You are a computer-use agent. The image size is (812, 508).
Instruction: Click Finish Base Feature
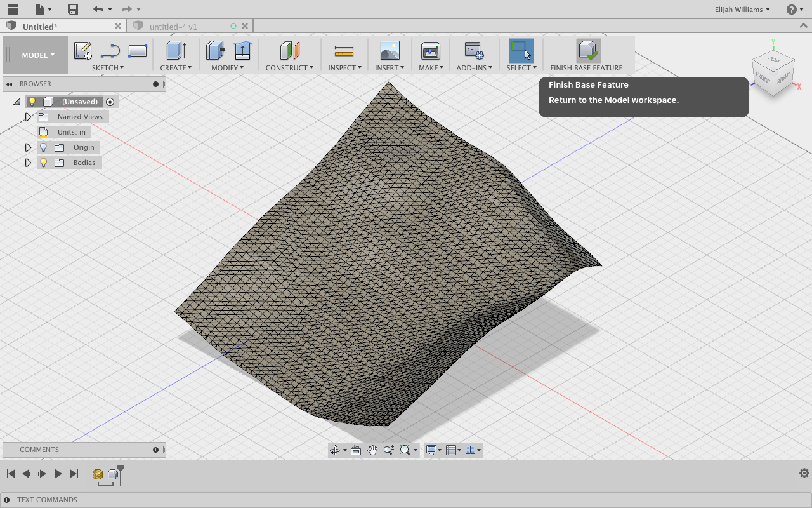[x=587, y=56]
